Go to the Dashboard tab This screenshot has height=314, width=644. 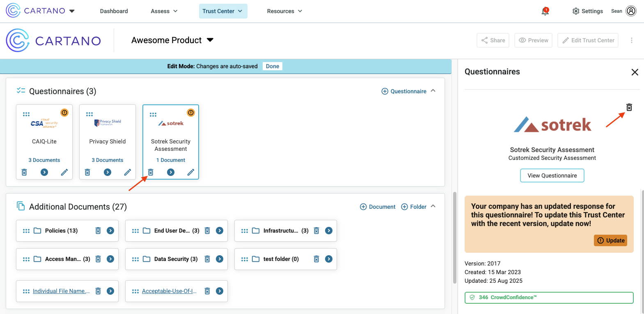(114, 11)
